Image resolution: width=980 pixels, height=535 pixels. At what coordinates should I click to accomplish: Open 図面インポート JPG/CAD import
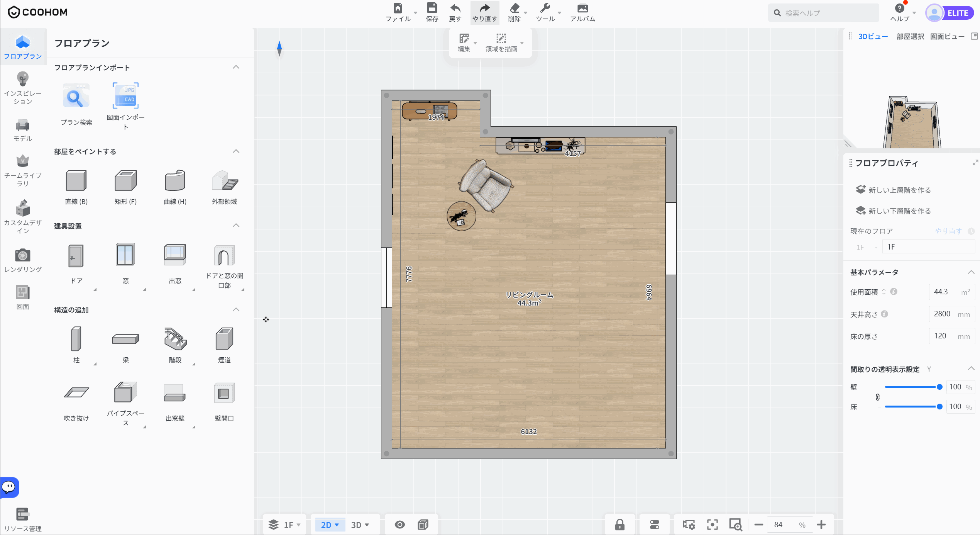click(x=125, y=96)
